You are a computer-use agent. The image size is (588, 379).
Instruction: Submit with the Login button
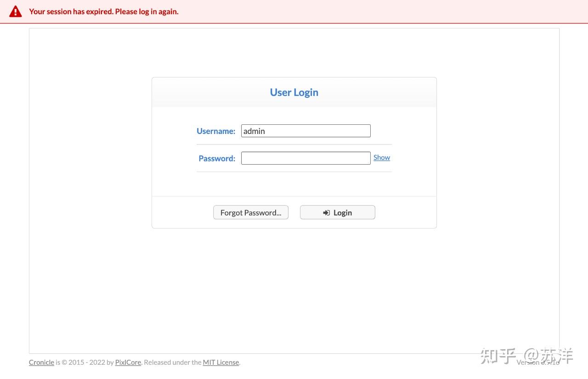(x=338, y=212)
